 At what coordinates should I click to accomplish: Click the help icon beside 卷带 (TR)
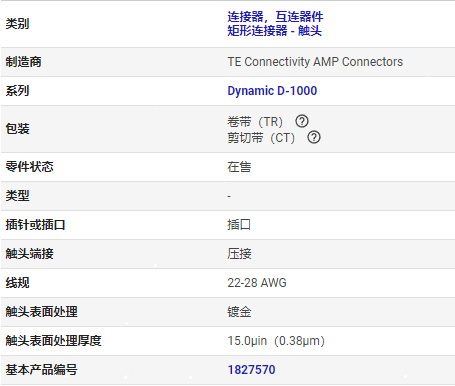(302, 121)
